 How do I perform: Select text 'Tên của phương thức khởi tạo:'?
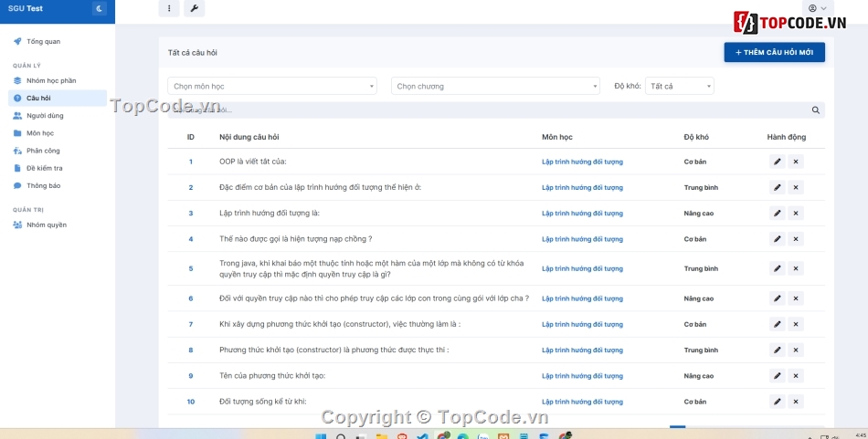tap(272, 375)
